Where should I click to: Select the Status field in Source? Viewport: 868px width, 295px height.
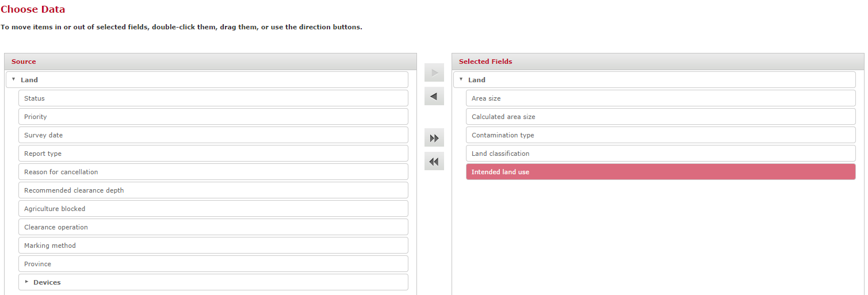[213, 98]
